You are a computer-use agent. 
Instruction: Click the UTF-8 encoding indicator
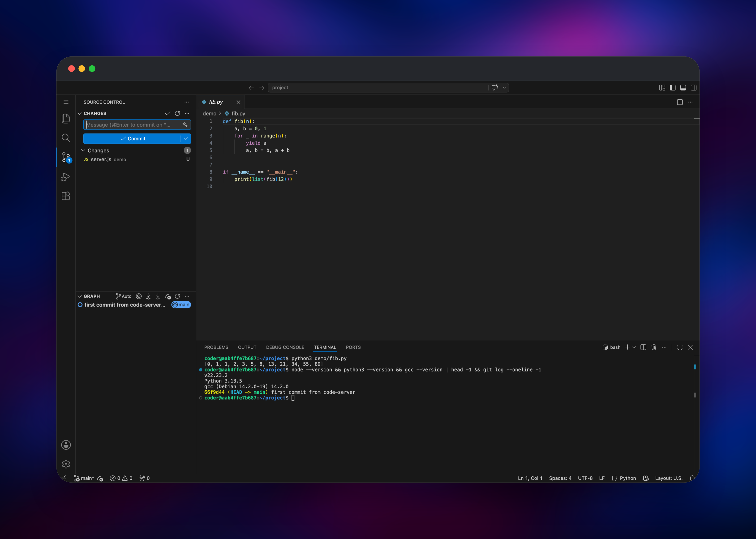click(585, 478)
